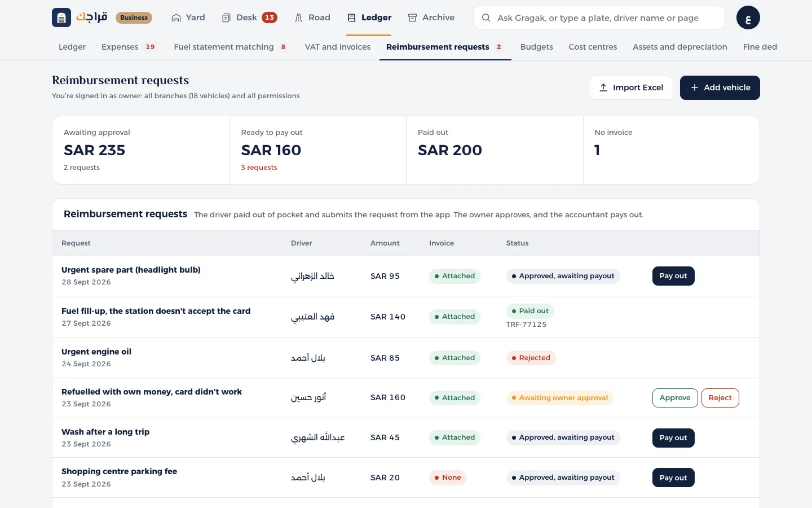
Task: Open the user avatar menu
Action: (x=748, y=17)
